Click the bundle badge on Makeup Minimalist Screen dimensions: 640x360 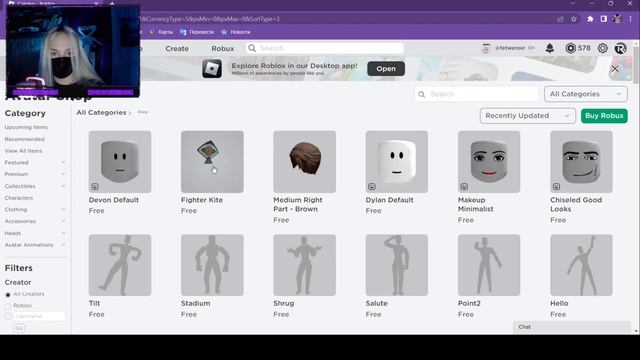click(464, 187)
